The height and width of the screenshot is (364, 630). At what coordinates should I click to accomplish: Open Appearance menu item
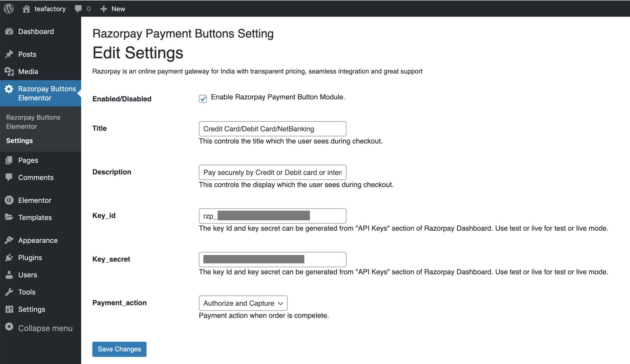click(x=41, y=240)
